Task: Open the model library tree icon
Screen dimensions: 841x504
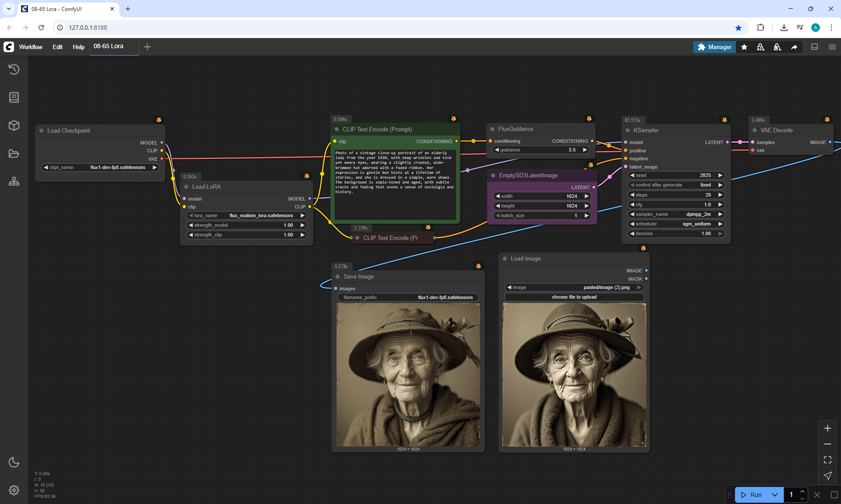Action: coord(14,181)
